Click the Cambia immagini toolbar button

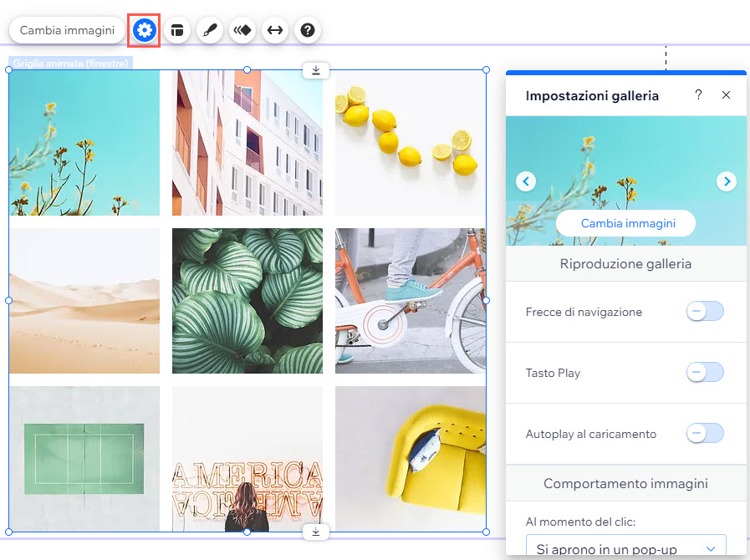pos(67,30)
